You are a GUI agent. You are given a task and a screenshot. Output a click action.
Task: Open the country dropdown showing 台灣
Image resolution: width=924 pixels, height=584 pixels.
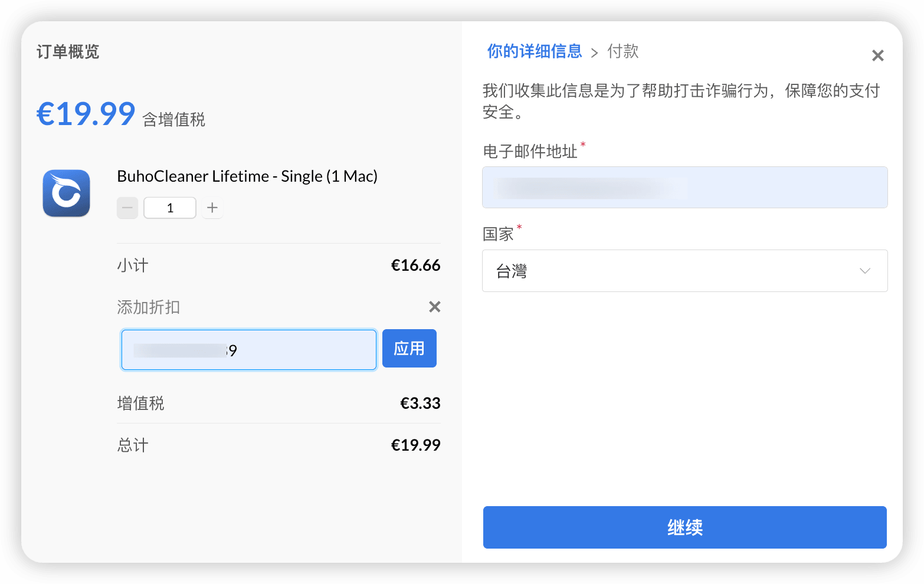[x=685, y=271]
